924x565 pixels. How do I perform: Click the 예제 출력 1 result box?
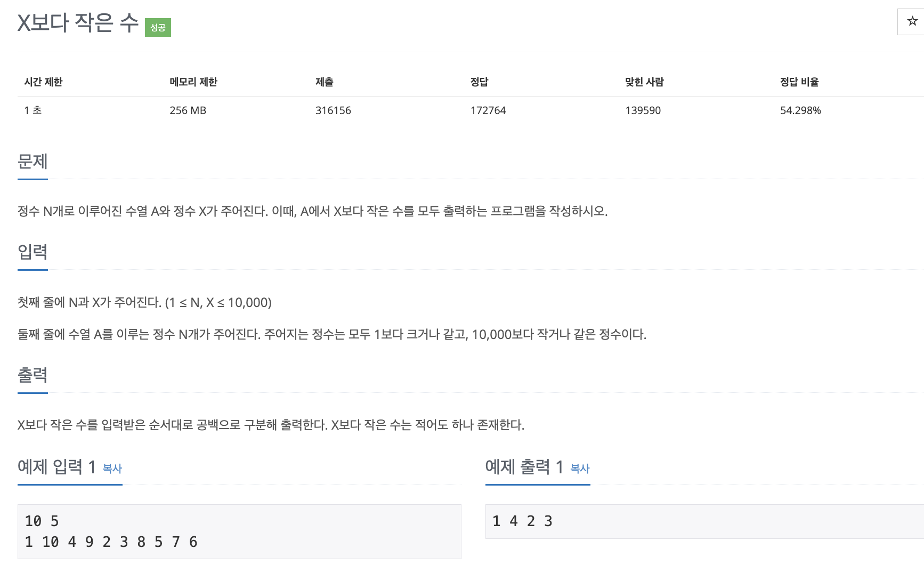point(703,521)
